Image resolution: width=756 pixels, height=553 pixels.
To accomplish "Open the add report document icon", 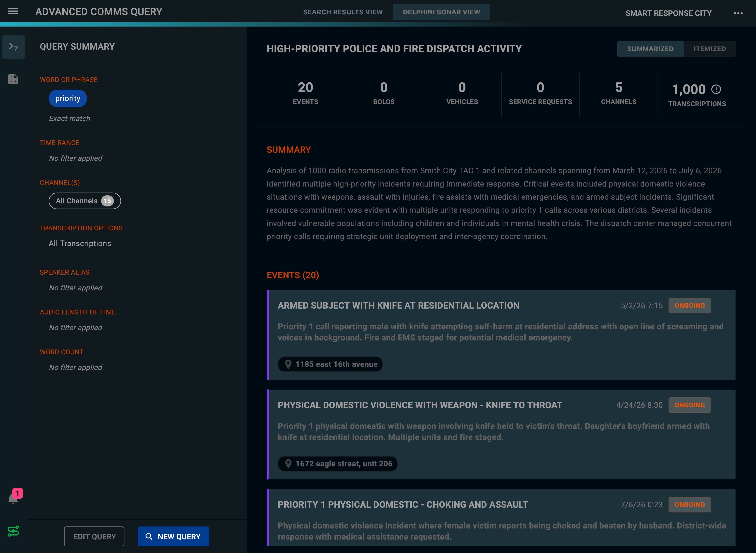I will (x=13, y=79).
